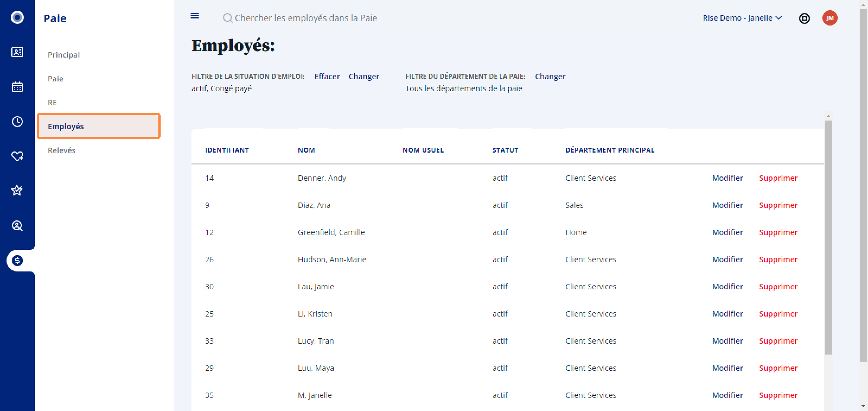The image size is (868, 411).
Task: Delete Greenfield, Camille via Supprimer
Action: tap(778, 232)
